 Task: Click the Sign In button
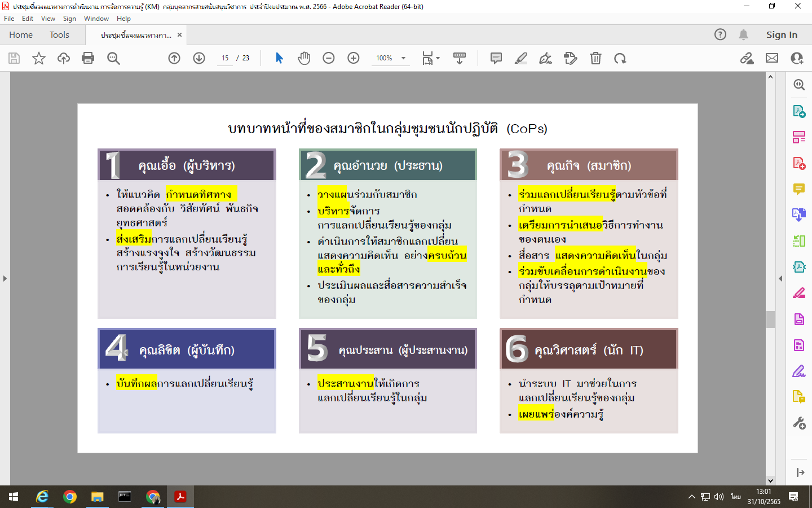782,35
